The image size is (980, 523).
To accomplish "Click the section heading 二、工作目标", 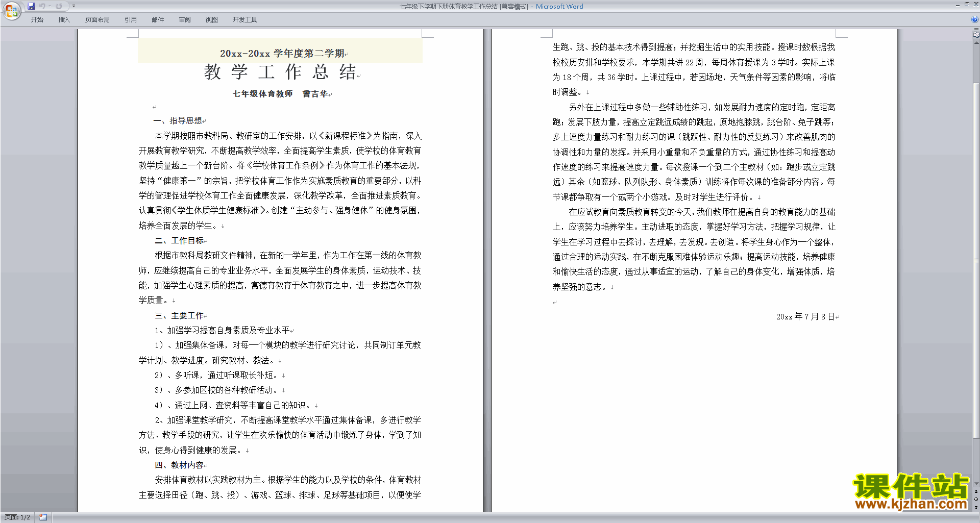I will click(179, 240).
